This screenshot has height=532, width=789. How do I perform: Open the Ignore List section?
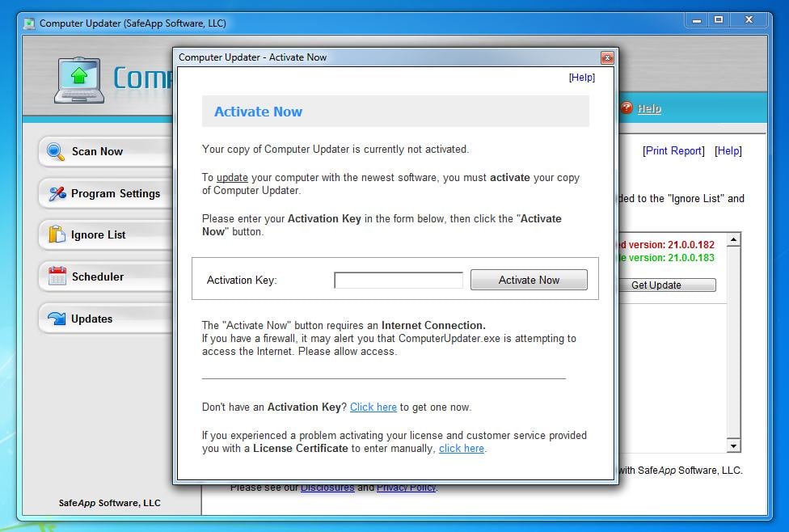[106, 234]
